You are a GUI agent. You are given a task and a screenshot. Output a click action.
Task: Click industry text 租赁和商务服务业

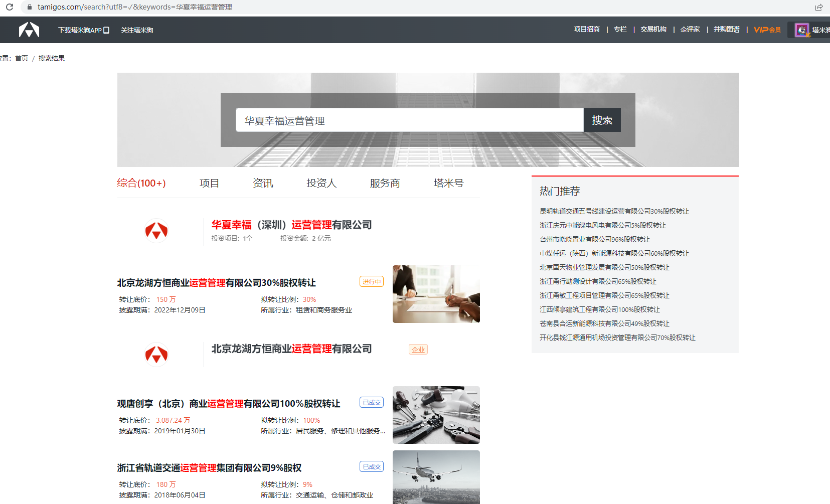[x=324, y=310]
